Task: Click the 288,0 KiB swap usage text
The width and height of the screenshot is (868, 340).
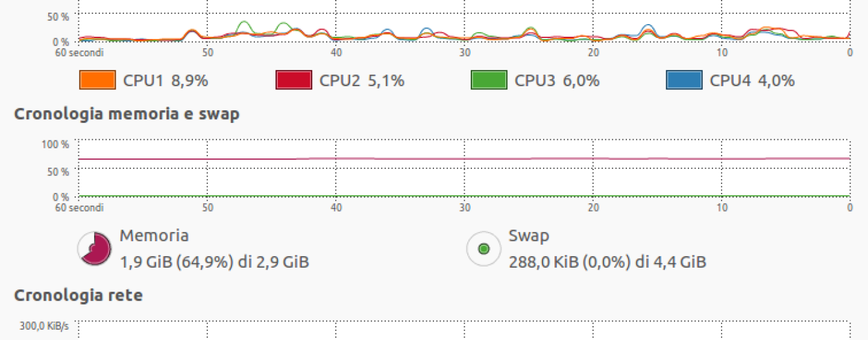Action: click(608, 262)
